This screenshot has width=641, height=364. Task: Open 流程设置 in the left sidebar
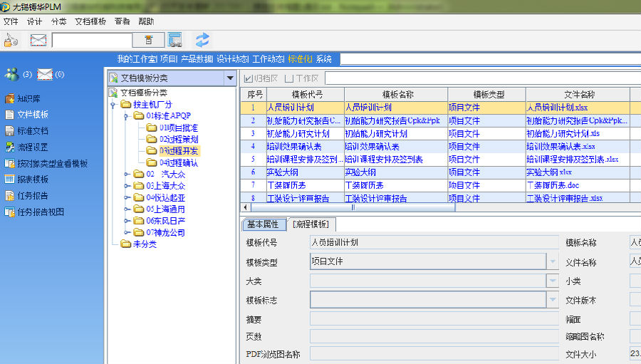(x=32, y=147)
